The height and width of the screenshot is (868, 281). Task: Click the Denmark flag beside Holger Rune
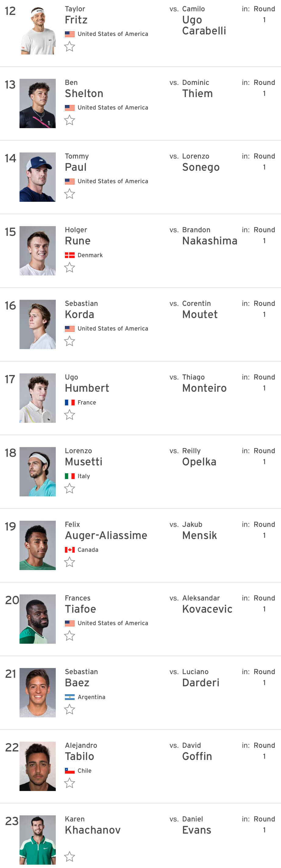coord(70,255)
